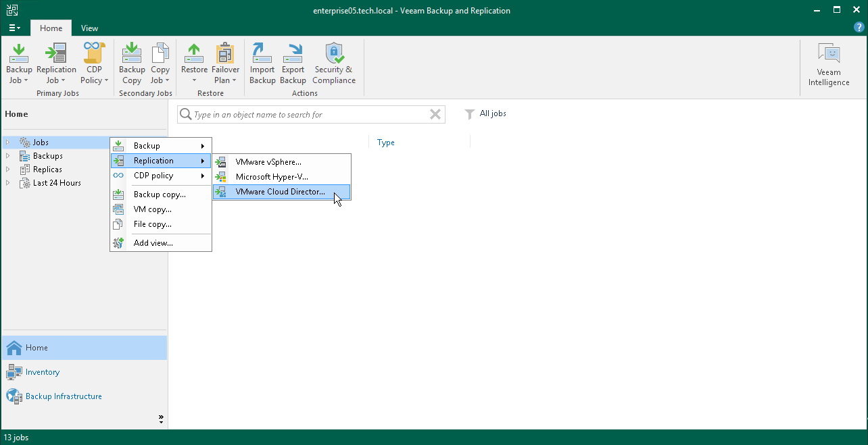Select VMware vSphere... replication option
The height and width of the screenshot is (445, 868).
pos(282,162)
